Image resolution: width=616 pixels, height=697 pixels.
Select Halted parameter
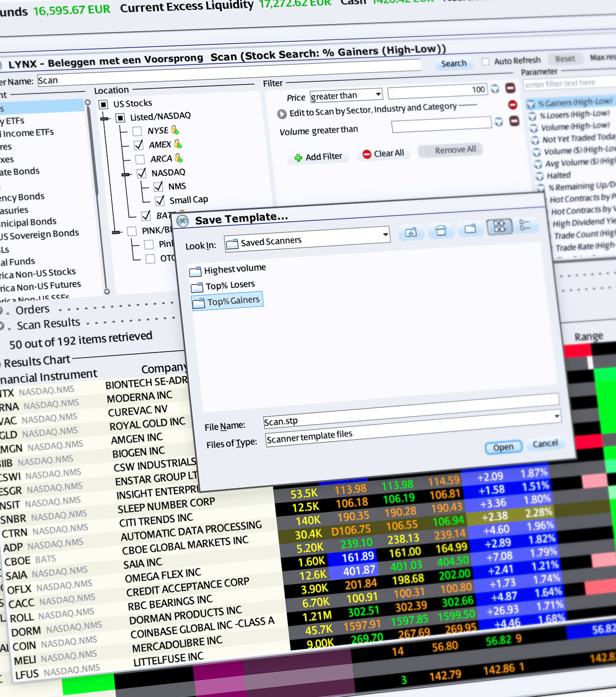(558, 175)
